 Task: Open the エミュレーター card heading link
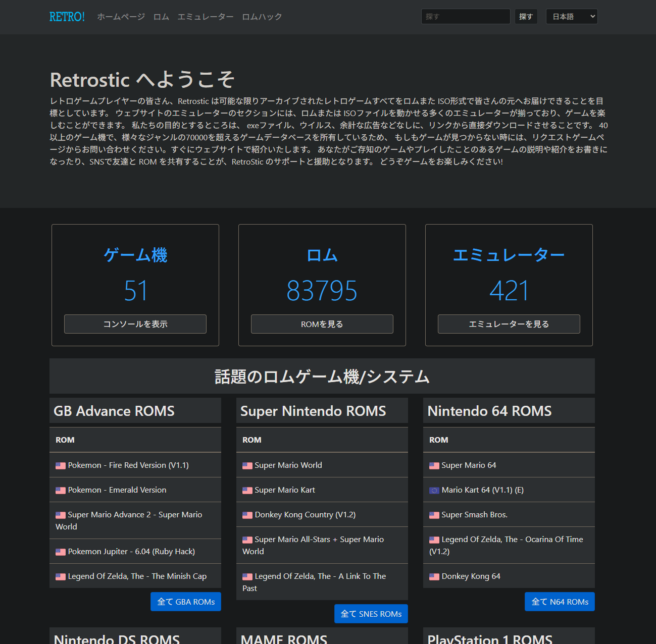(x=509, y=255)
